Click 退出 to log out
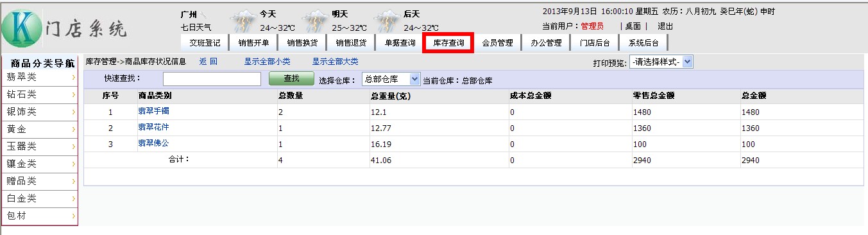This screenshot has height=235, width=868. 665,26
